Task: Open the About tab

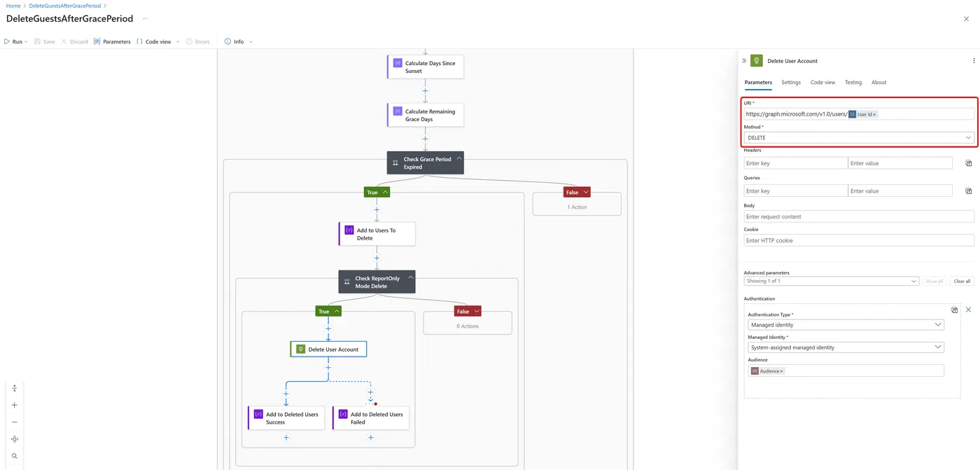Action: click(x=878, y=83)
